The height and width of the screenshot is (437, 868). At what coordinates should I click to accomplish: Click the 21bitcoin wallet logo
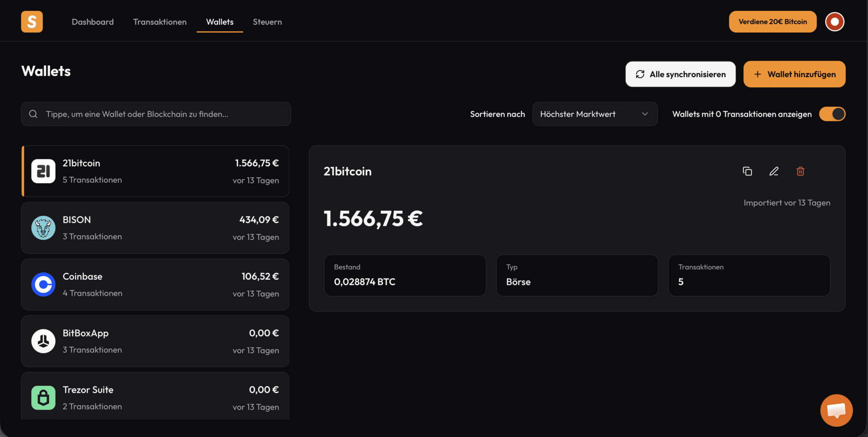[x=43, y=171]
